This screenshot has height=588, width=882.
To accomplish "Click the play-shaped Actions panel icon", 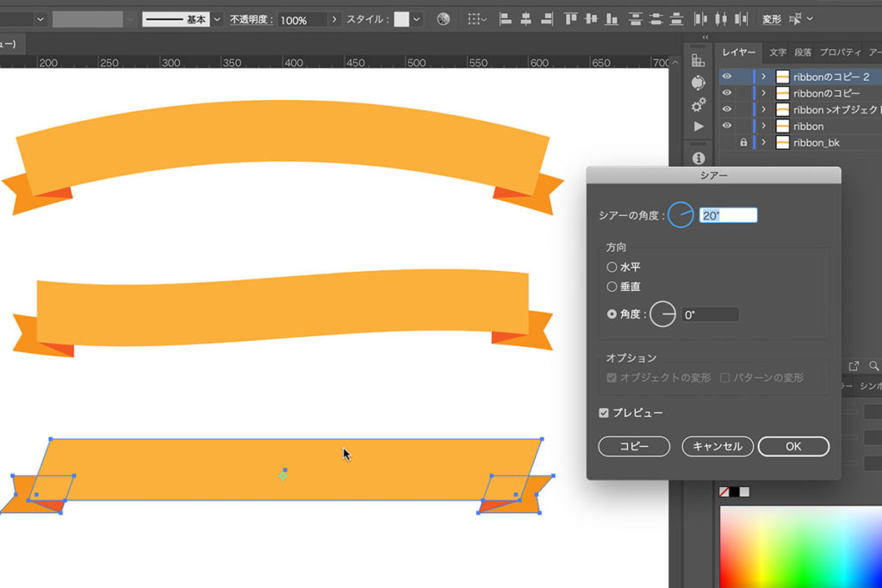I will tap(699, 127).
